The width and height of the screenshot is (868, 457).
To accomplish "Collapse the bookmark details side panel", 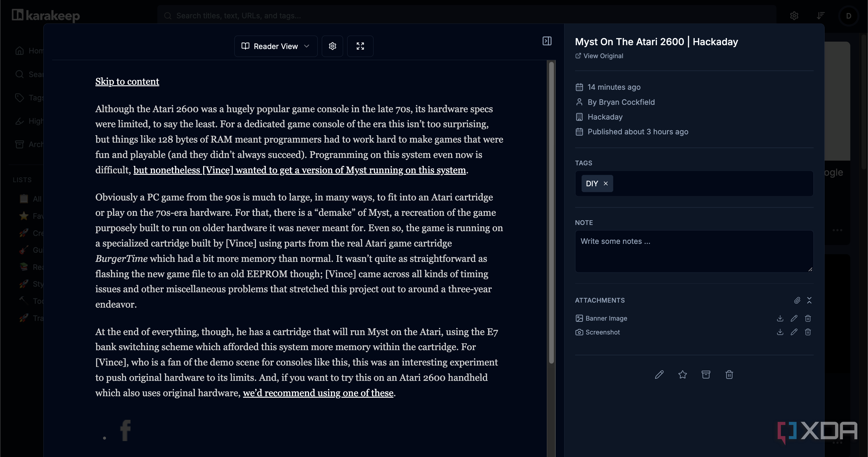I will pyautogui.click(x=547, y=41).
